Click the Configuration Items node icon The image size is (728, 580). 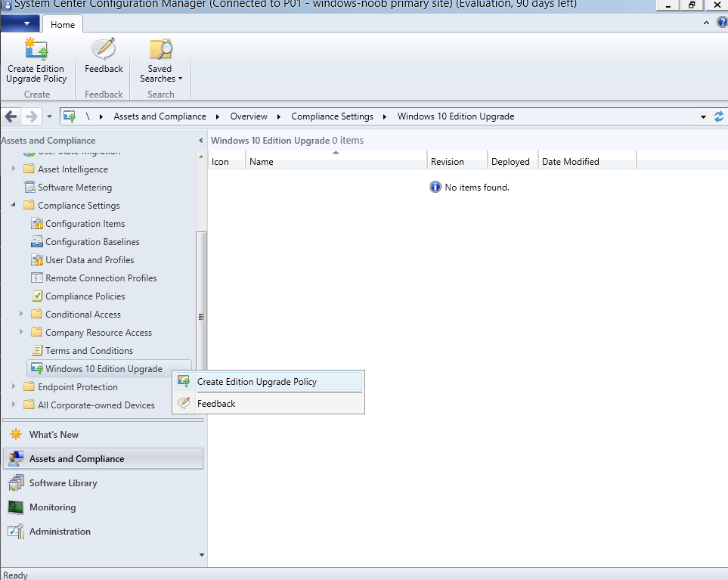37,223
